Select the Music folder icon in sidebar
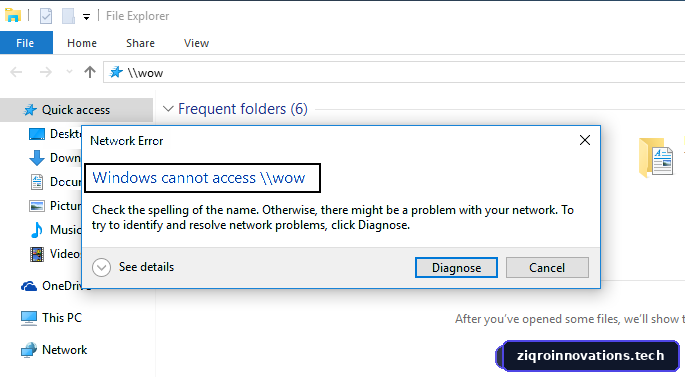685x377 pixels. 37,230
